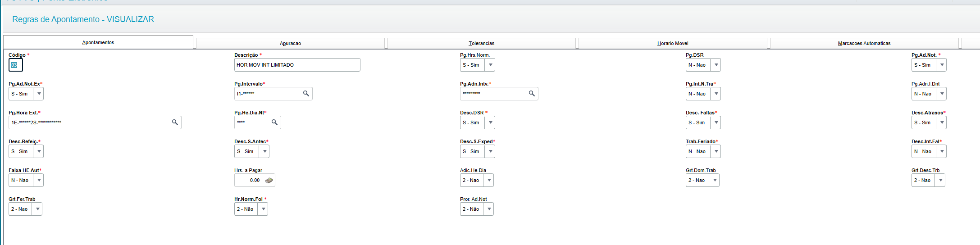Expand the Faixa HE Aut dropdown
The height and width of the screenshot is (245, 980).
click(x=39, y=180)
